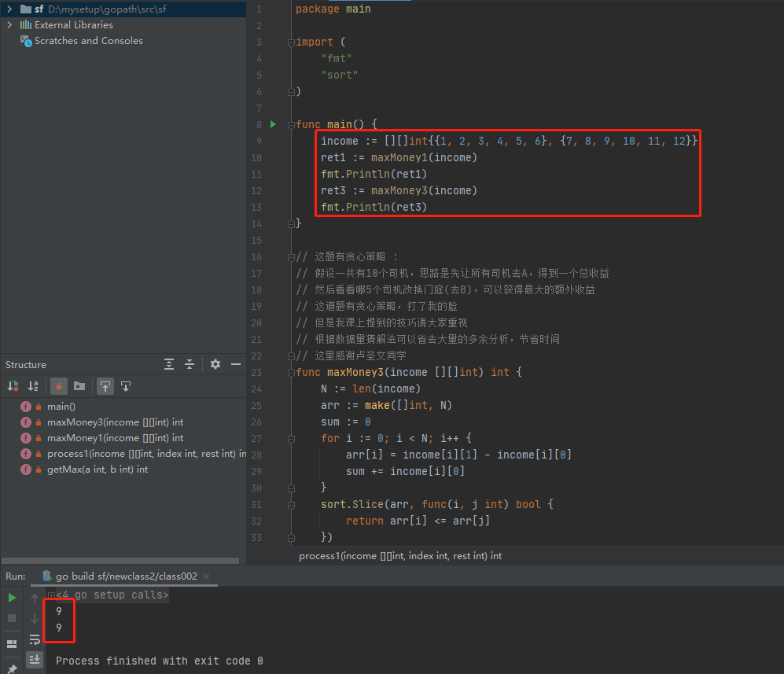Screen dimensions: 784x674
Task: Run main via the green gutter arrow
Action: 273,124
